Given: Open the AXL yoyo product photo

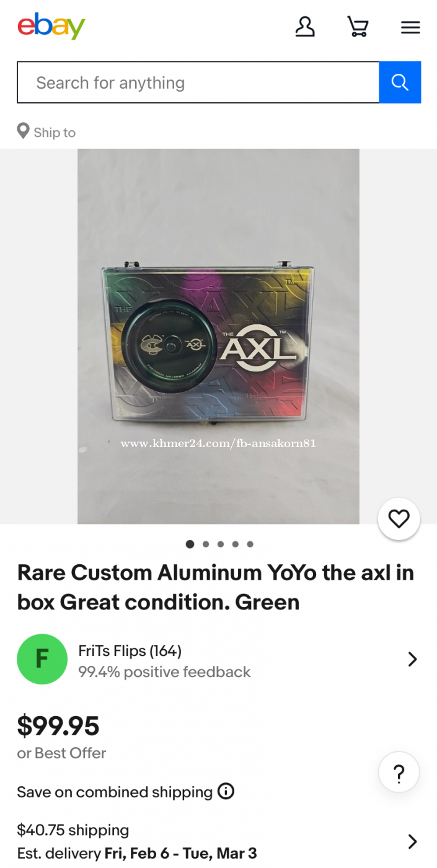Looking at the screenshot, I should tap(218, 336).
